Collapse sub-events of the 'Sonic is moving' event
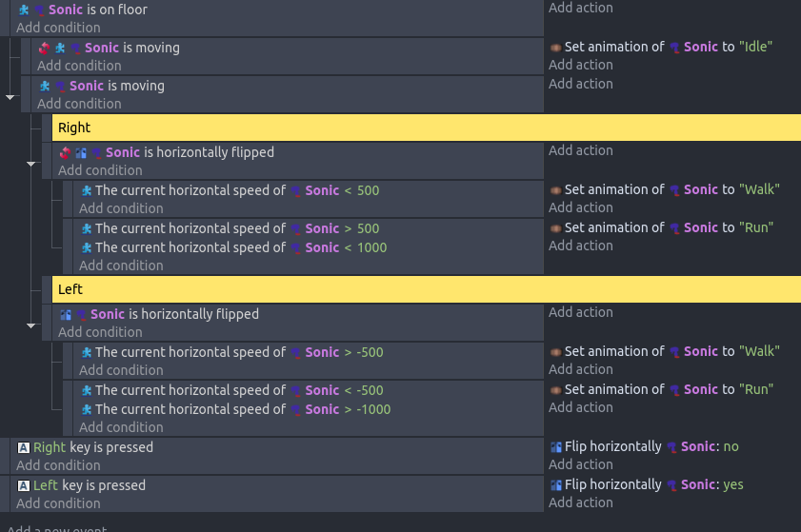Viewport: 801px width, 532px height. tap(10, 96)
